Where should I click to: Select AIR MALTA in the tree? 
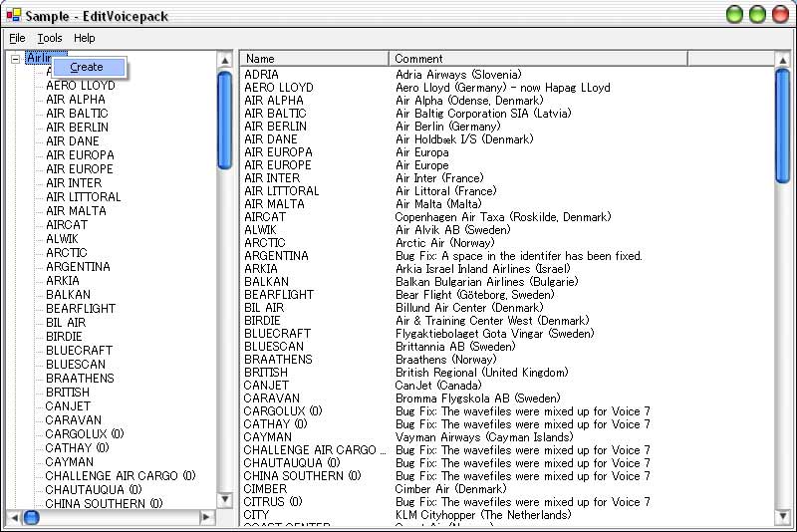point(76,211)
